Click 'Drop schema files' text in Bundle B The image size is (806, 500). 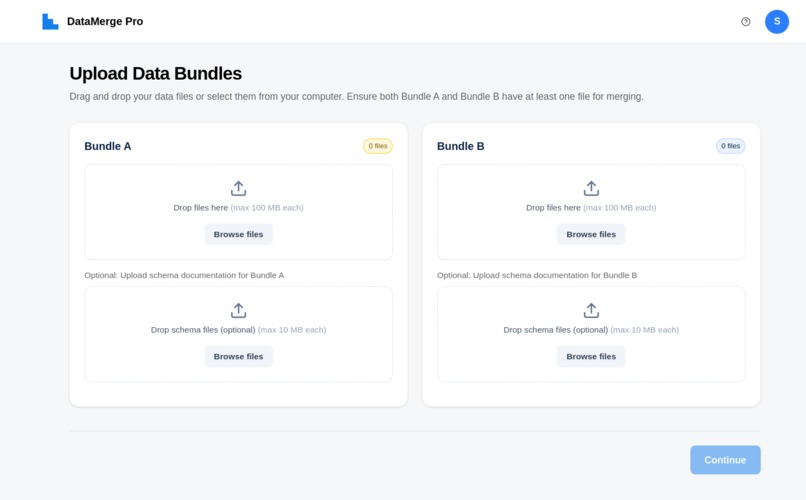537,330
